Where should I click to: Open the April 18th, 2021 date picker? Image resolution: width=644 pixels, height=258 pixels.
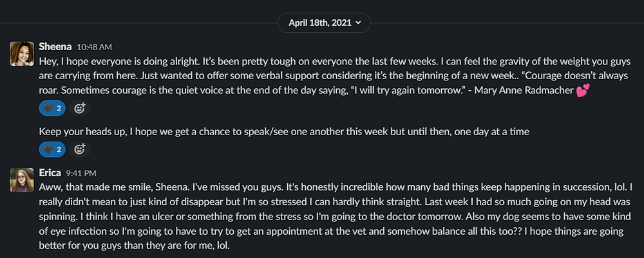coord(324,23)
